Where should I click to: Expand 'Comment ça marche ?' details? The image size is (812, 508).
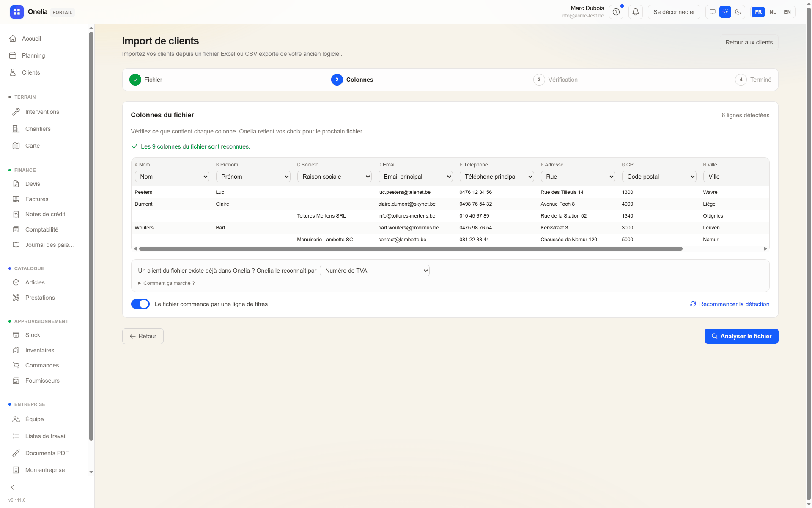166,283
